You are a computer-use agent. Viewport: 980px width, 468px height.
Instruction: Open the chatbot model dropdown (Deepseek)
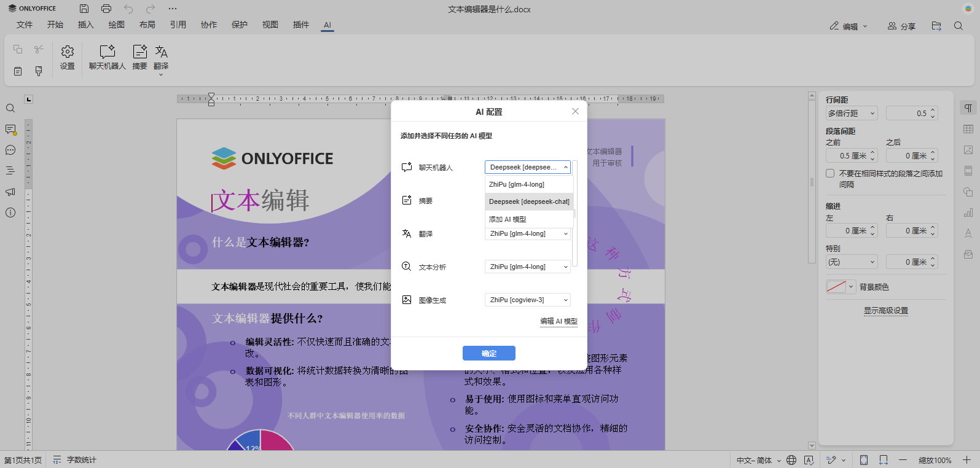pos(528,167)
